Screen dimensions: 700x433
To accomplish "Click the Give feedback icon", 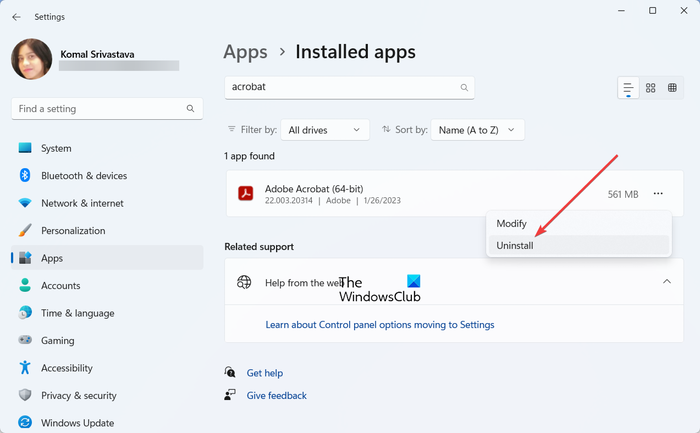I will tap(231, 395).
